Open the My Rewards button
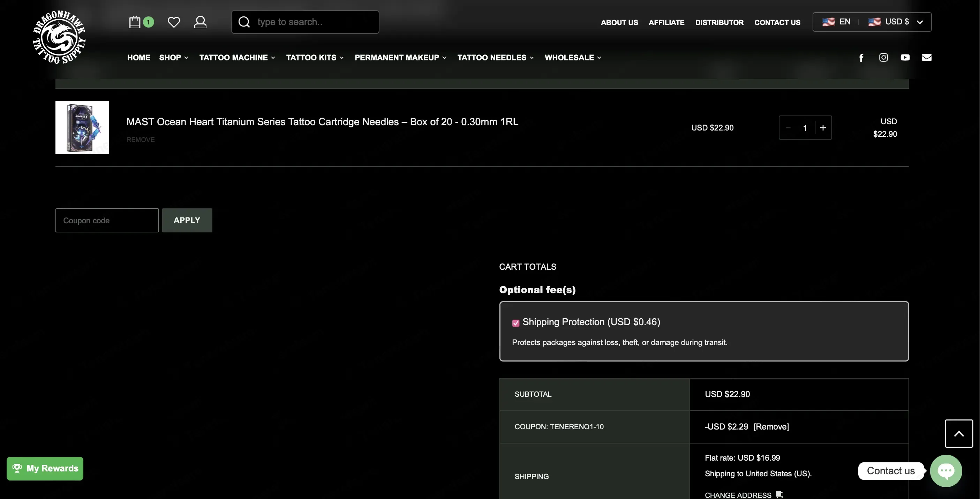 pyautogui.click(x=45, y=468)
